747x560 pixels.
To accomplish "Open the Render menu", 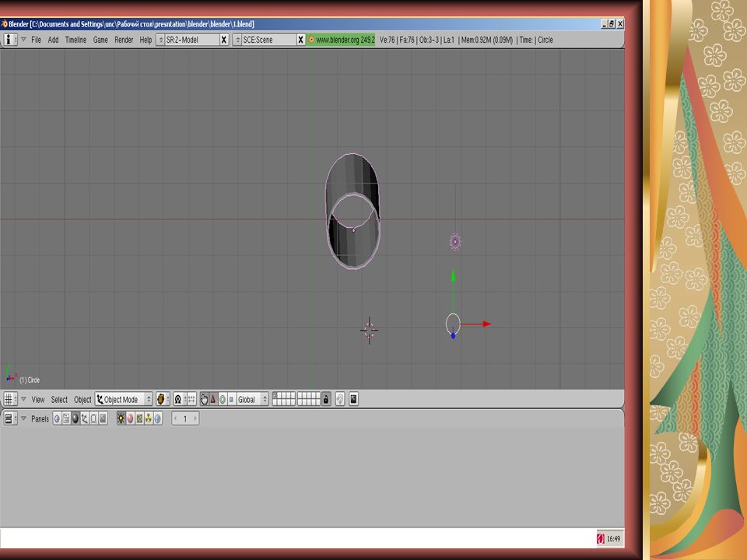I will (x=124, y=40).
